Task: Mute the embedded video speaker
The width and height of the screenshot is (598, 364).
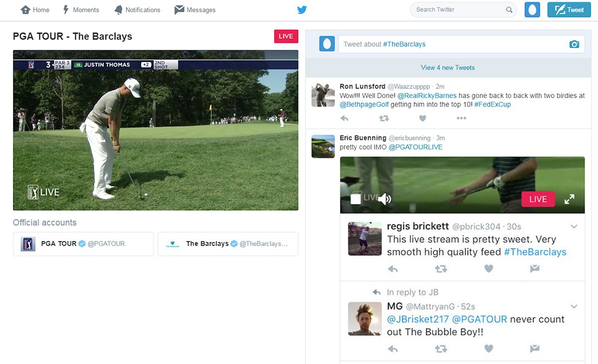Action: coord(384,200)
